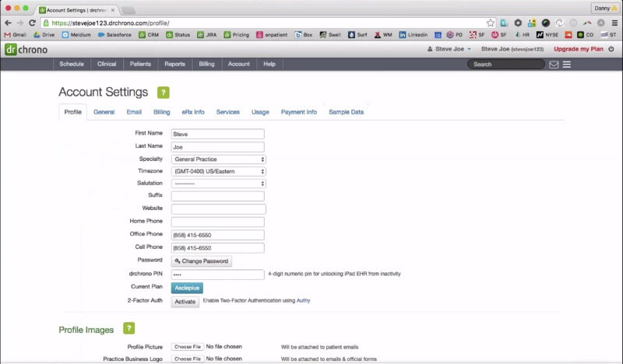Screen dimensions: 623x364
Task: Click the Change Password button
Action: [x=202, y=261]
